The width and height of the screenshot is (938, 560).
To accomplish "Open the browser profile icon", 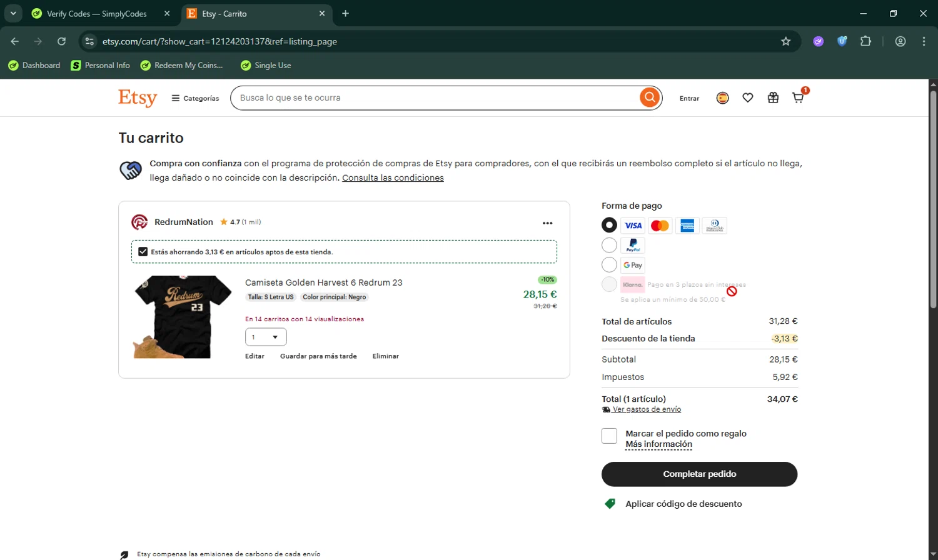I will [x=900, y=41].
